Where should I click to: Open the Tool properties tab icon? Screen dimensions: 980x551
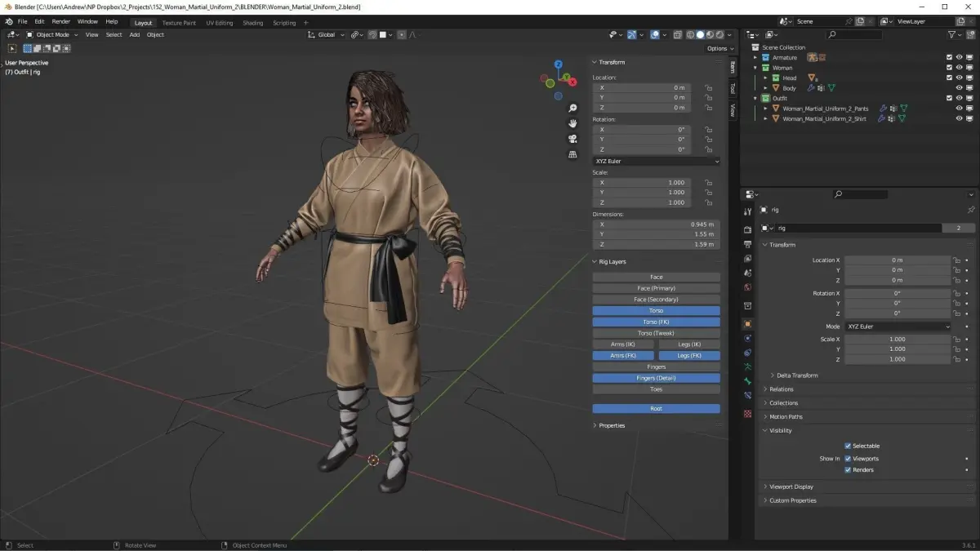pos(747,211)
